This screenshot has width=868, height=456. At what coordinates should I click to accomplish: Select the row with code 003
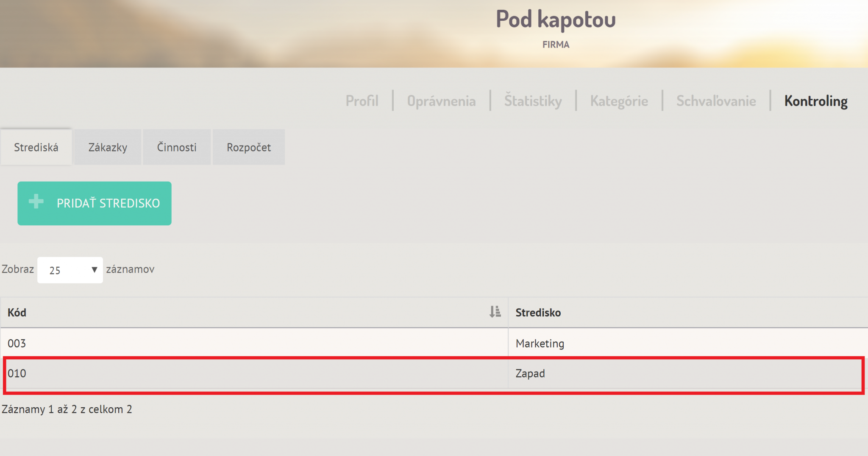point(434,343)
